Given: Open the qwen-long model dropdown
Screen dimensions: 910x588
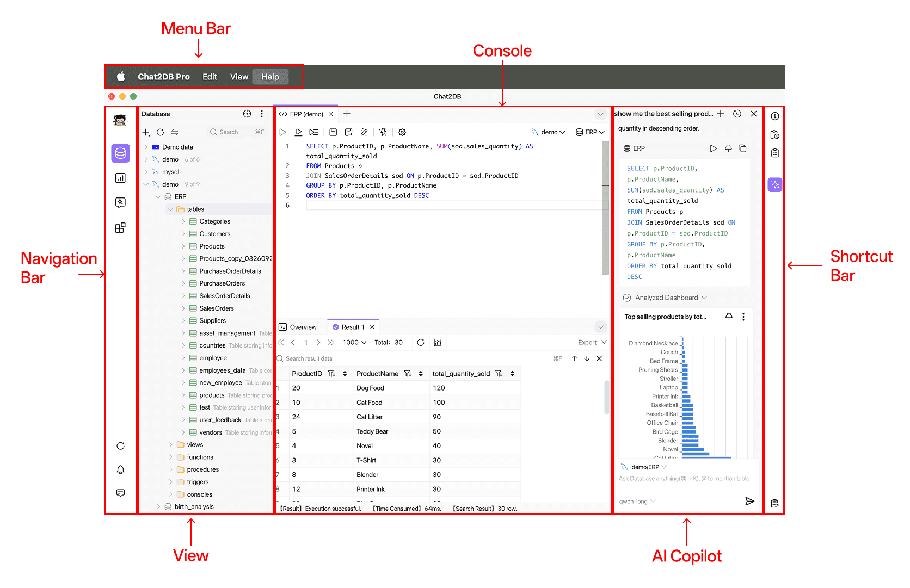Looking at the screenshot, I should pyautogui.click(x=637, y=502).
